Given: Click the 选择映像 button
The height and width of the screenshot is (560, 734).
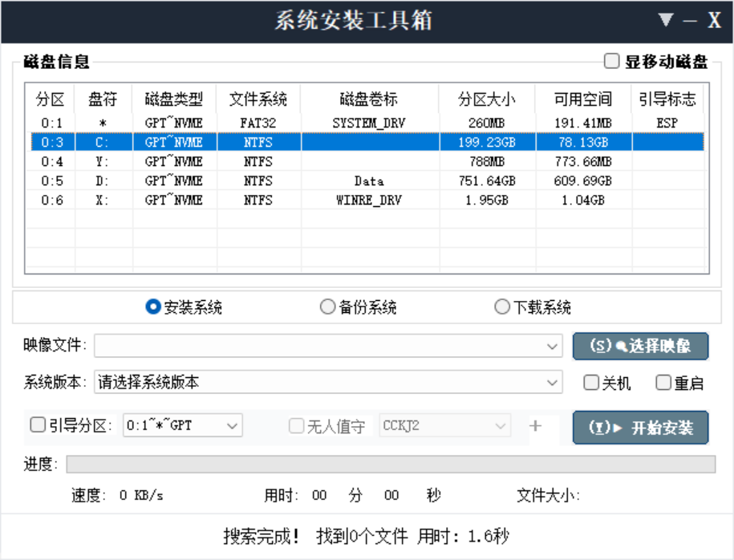Looking at the screenshot, I should click(x=640, y=346).
